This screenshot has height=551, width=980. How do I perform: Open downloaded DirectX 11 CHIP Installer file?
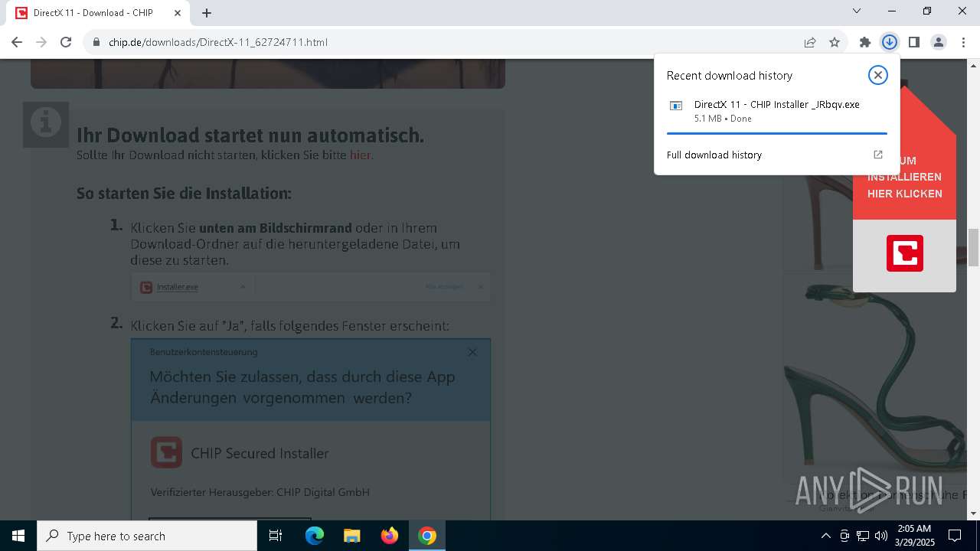pos(776,111)
